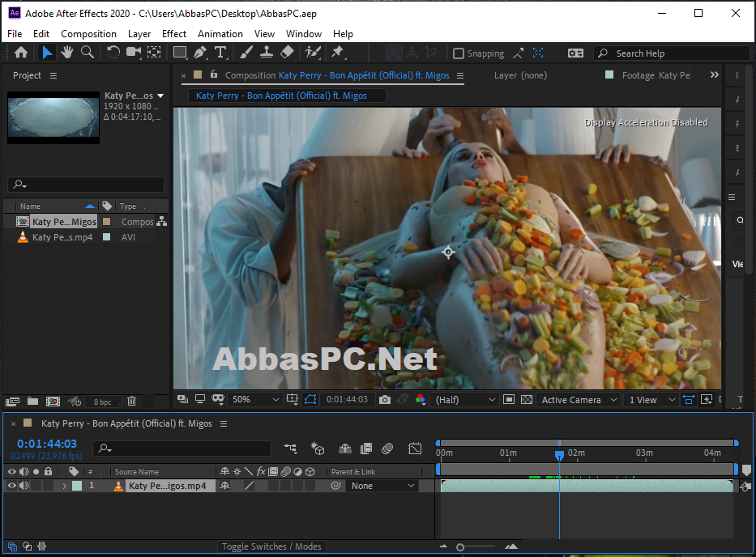
Task: Mute audio speaker for layer 1
Action: point(23,486)
